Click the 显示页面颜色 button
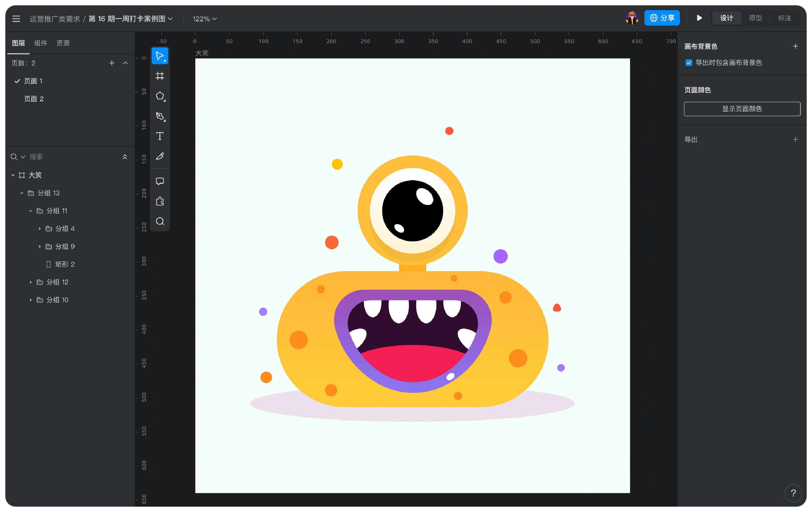The height and width of the screenshot is (512, 812). pos(742,109)
